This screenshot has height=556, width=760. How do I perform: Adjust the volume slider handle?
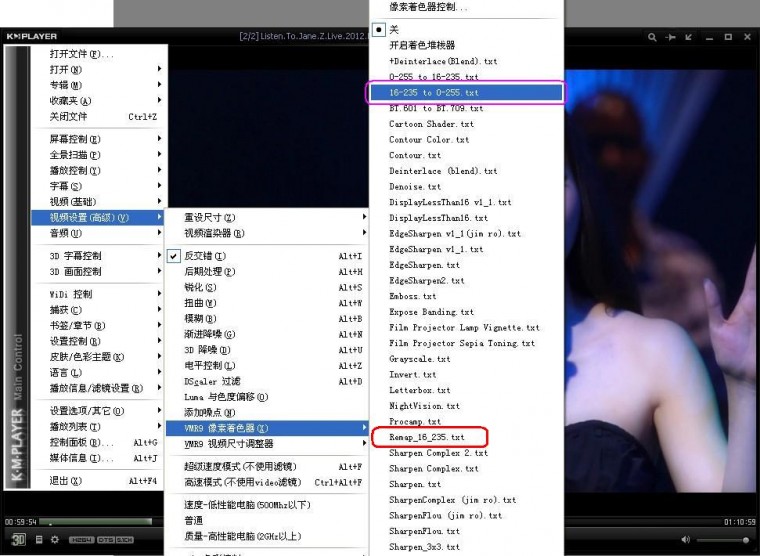pos(746,540)
